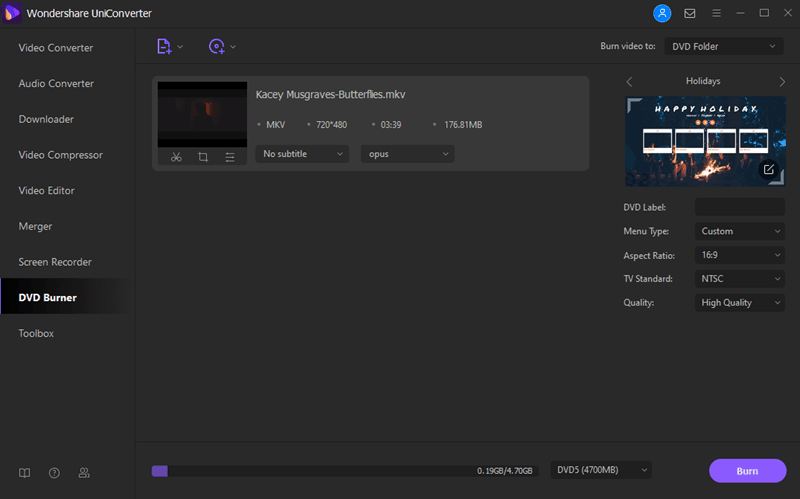Show previous DVD template arrow
The image size is (800, 499).
pyautogui.click(x=630, y=82)
